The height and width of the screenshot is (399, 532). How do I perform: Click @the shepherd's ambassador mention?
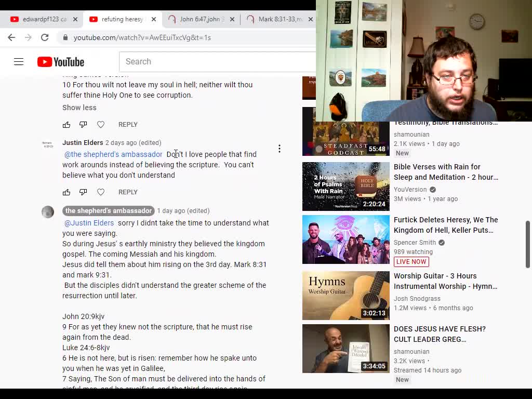pyautogui.click(x=113, y=154)
